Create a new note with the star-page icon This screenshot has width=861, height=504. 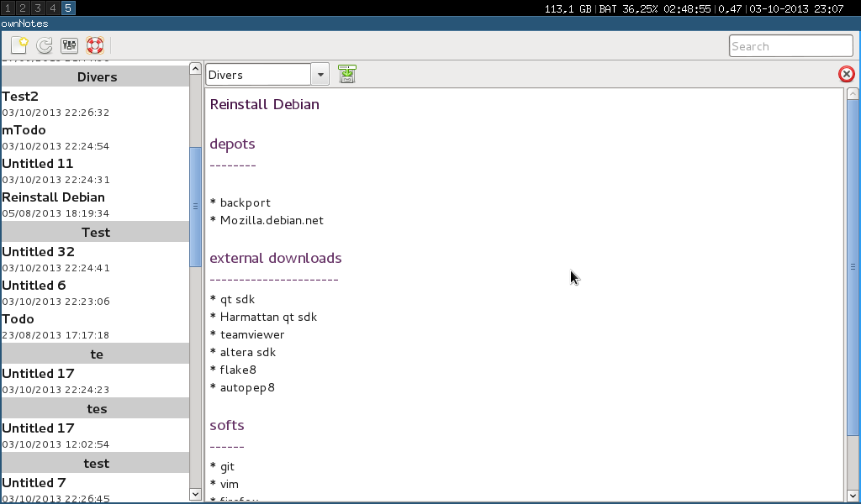pos(19,45)
